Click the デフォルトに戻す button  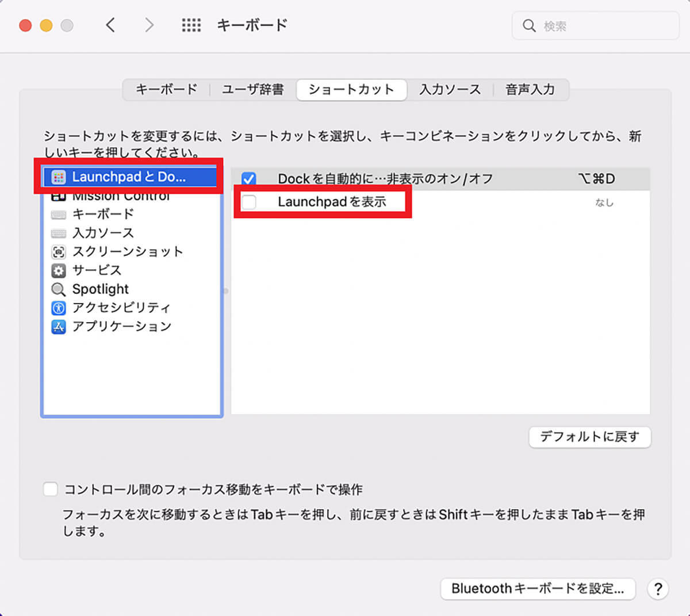point(590,437)
